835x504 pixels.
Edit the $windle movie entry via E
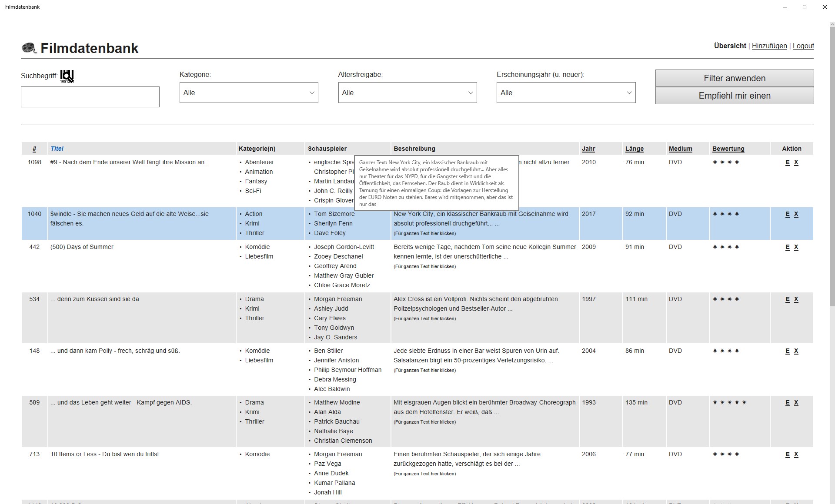[x=787, y=214]
